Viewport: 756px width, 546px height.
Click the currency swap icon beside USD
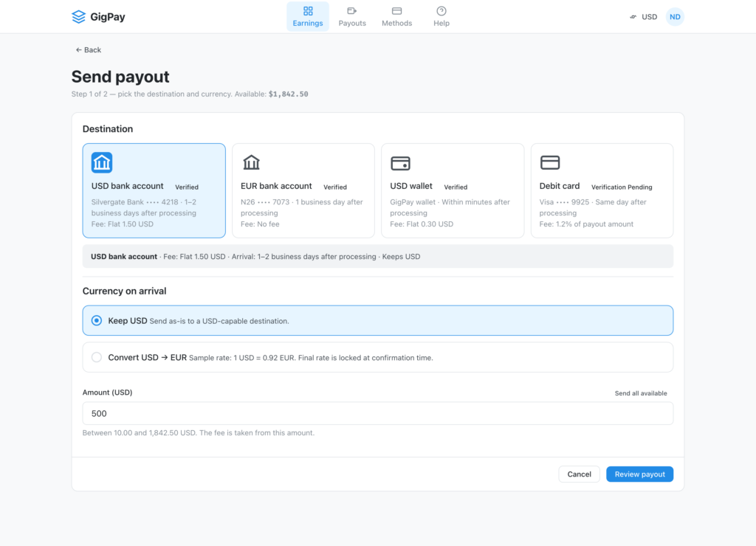point(633,17)
